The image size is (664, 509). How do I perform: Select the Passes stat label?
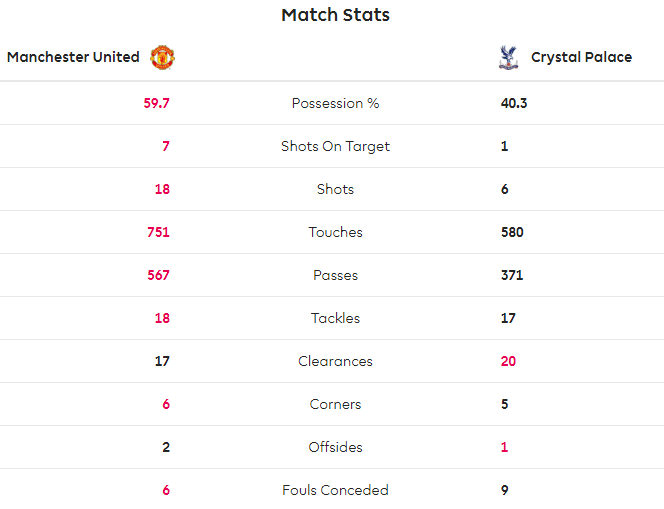335,275
